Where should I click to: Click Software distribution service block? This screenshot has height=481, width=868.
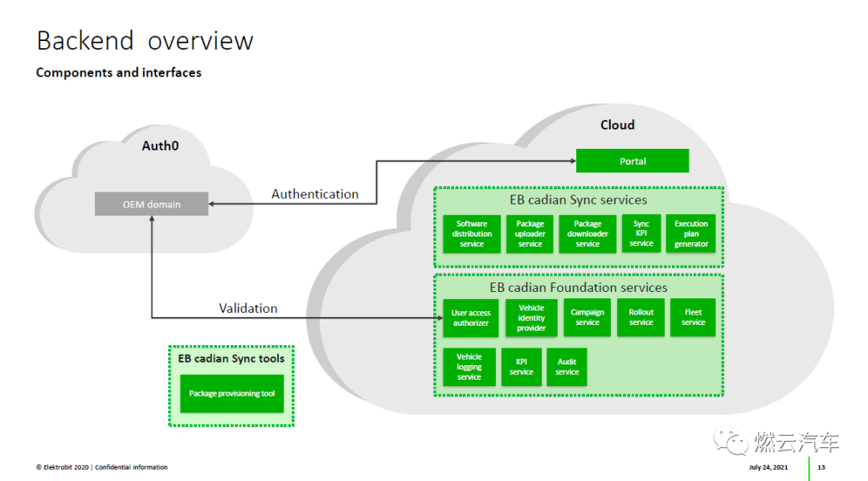pos(472,234)
